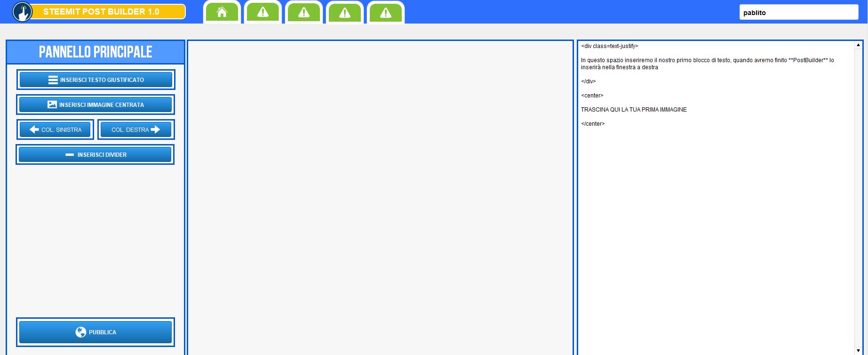
Task: Insert a centered image
Action: coord(96,105)
